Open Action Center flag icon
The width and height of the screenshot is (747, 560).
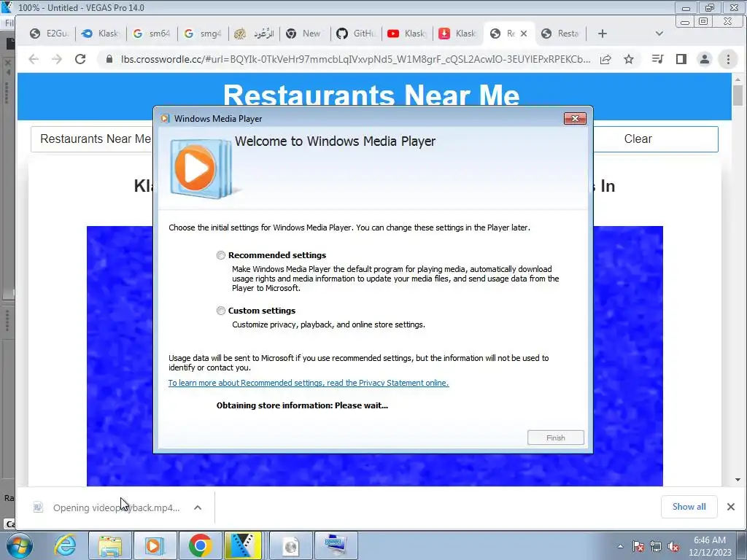point(638,546)
